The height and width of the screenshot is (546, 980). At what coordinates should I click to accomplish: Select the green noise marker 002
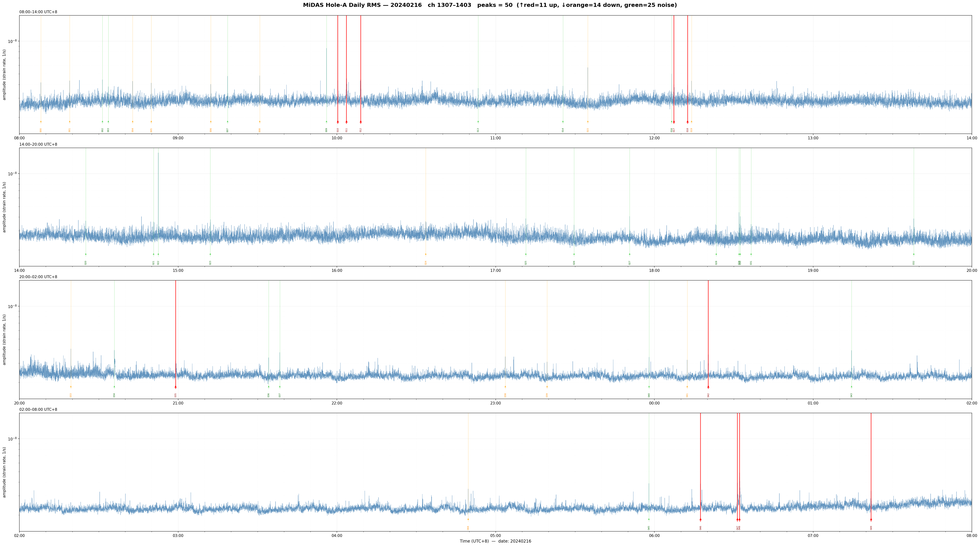tap(102, 122)
